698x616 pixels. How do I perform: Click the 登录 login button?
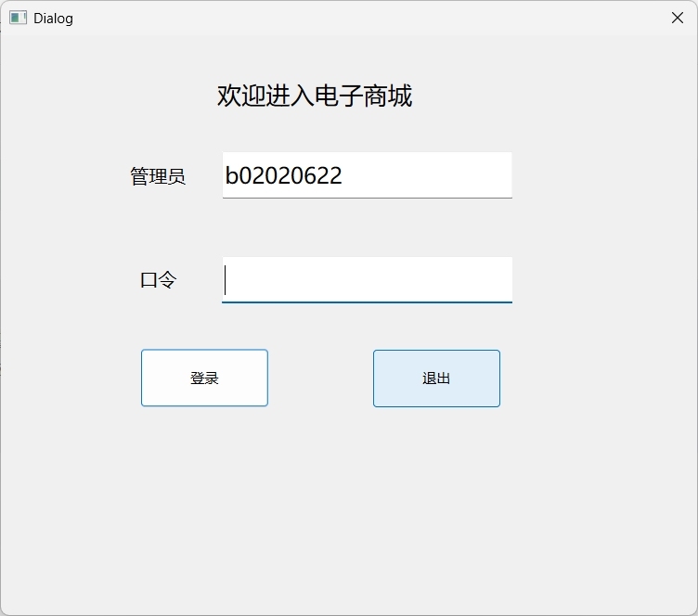(204, 379)
